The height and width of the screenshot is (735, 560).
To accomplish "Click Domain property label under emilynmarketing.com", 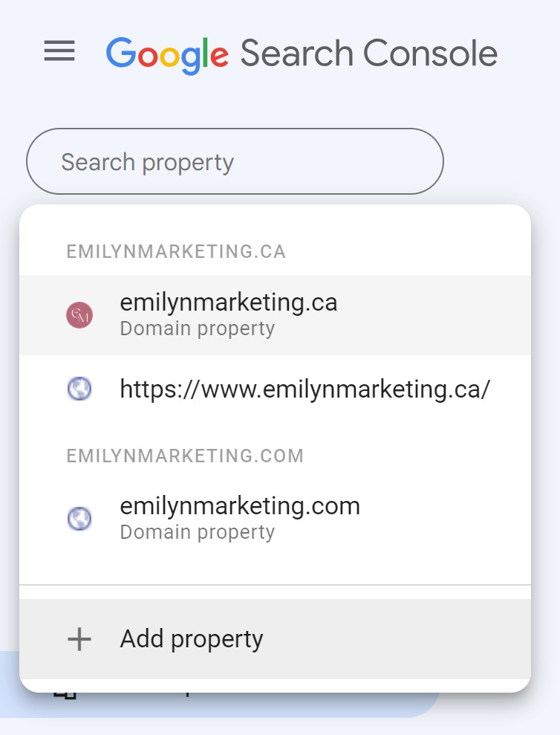I will click(x=198, y=532).
